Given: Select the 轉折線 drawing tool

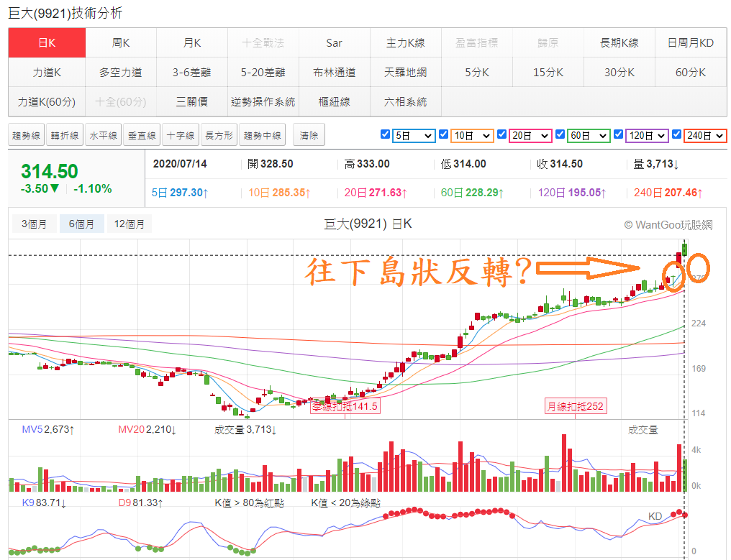Looking at the screenshot, I should 65,136.
